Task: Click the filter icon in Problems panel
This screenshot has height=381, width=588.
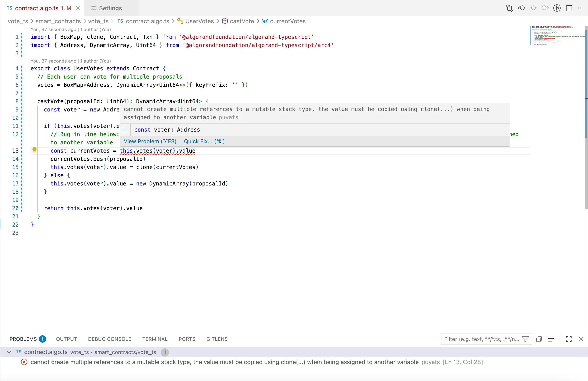Action: click(x=525, y=339)
